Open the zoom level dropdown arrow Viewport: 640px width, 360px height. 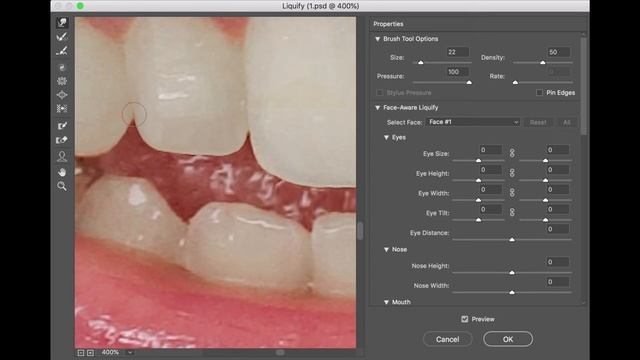(130, 353)
